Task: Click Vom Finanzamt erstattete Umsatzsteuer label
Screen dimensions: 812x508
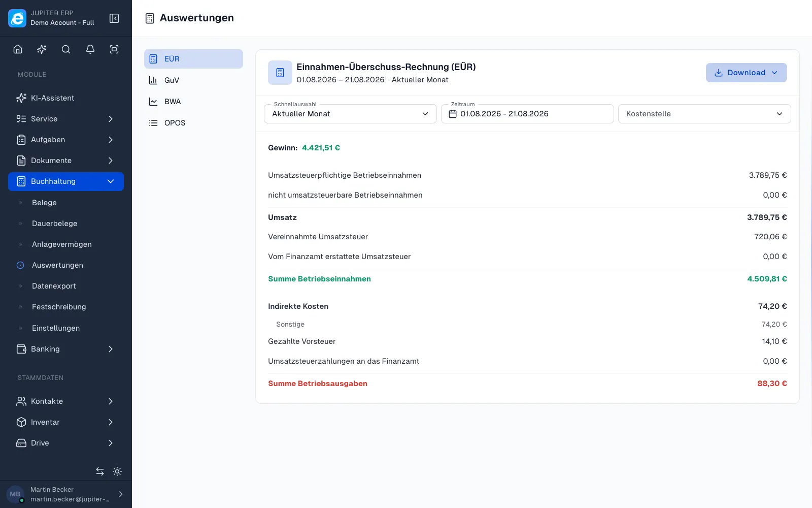Action: 339,257
